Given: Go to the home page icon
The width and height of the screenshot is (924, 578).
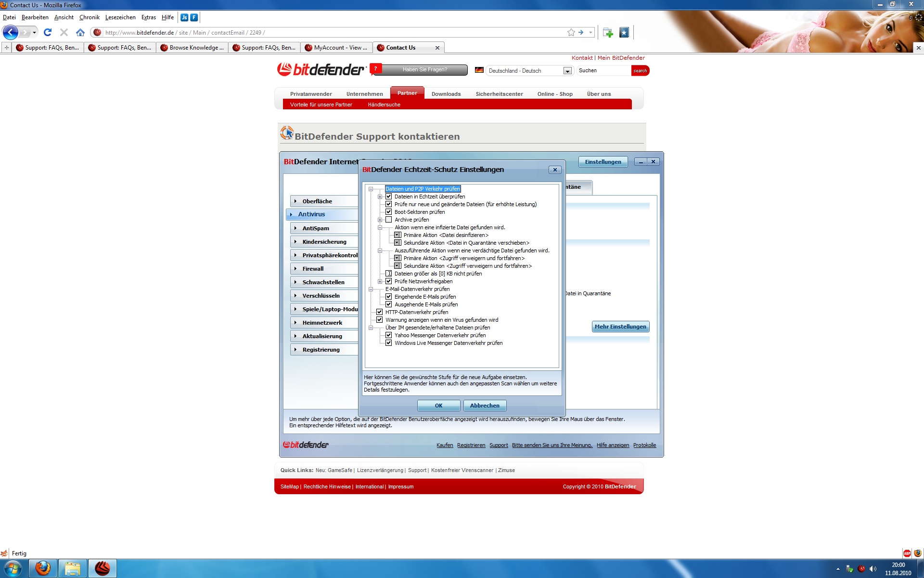Looking at the screenshot, I should (x=80, y=32).
